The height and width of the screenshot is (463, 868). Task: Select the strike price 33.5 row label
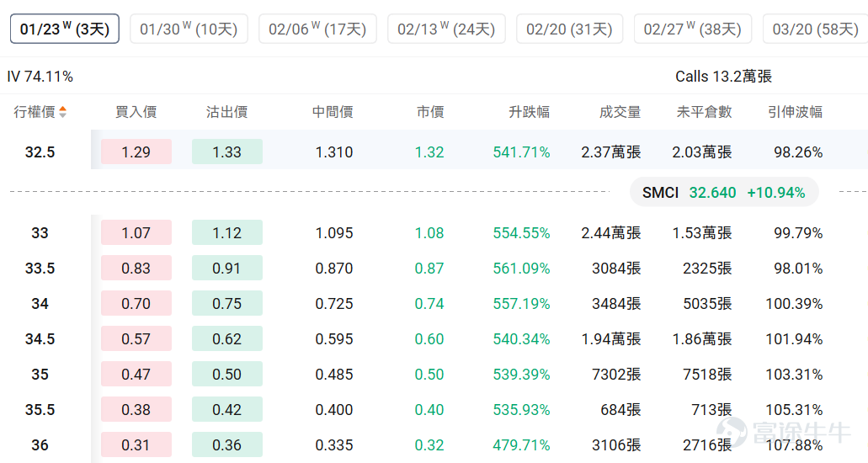tap(40, 268)
